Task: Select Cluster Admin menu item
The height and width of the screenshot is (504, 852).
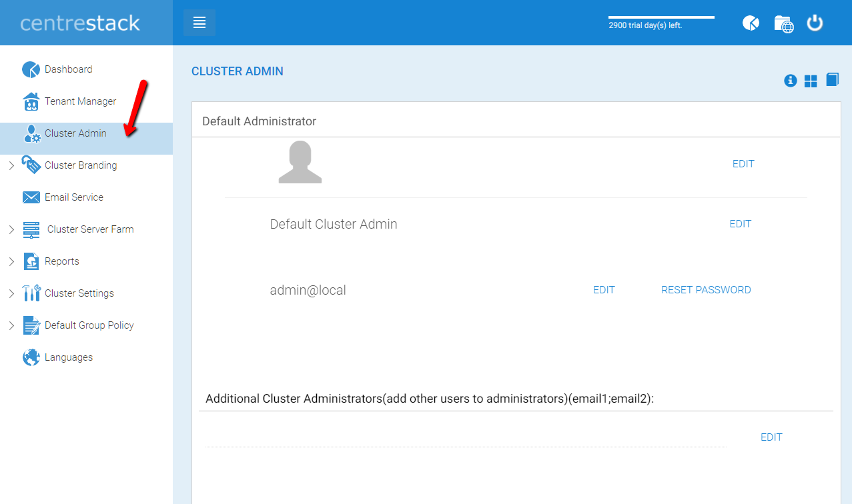Action: tap(86, 139)
